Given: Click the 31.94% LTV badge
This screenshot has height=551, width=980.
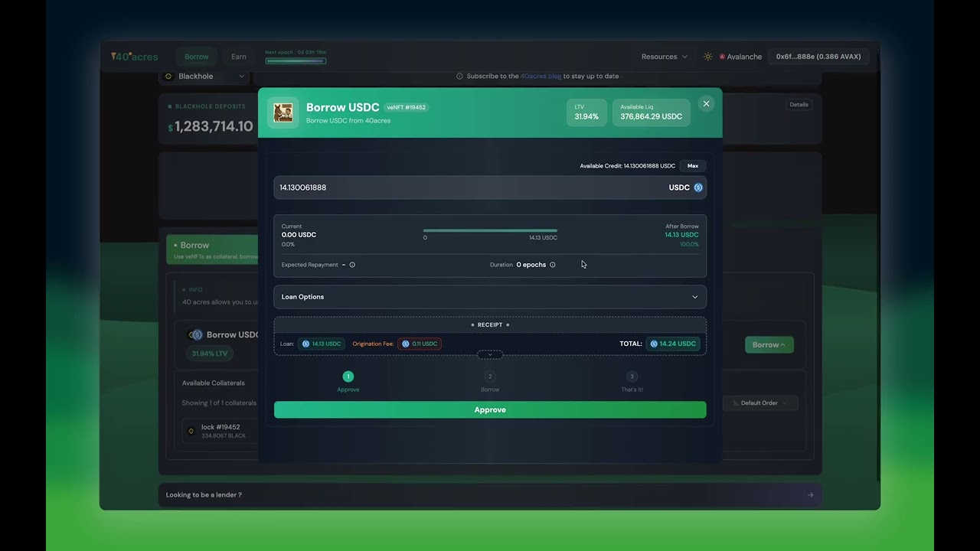Looking at the screenshot, I should point(210,354).
